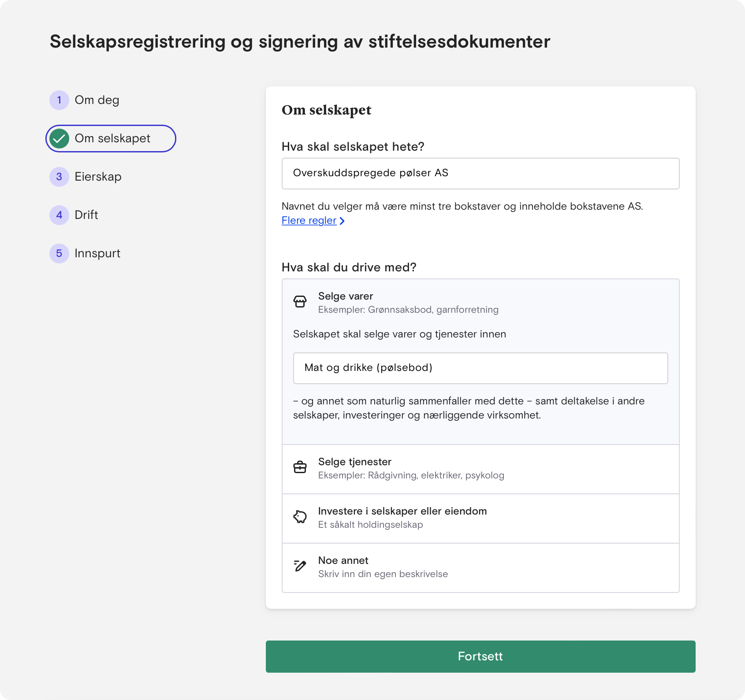The width and height of the screenshot is (745, 700).
Task: Click the store icon beside Selge varer
Action: tap(300, 302)
